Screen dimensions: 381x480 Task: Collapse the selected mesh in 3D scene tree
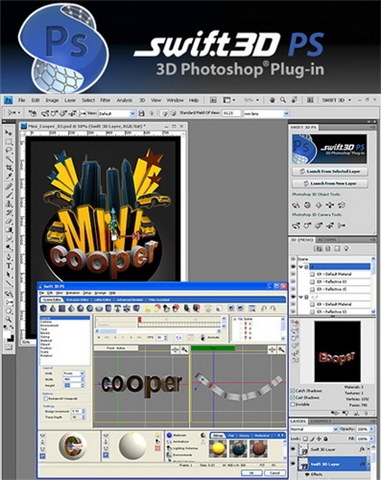(x=301, y=267)
